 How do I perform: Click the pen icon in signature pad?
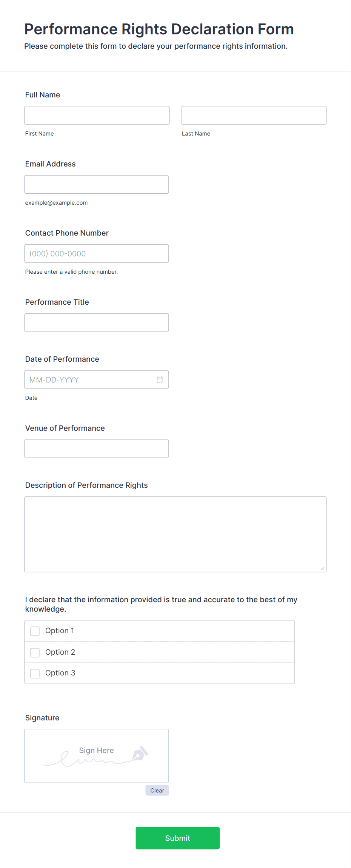[140, 753]
